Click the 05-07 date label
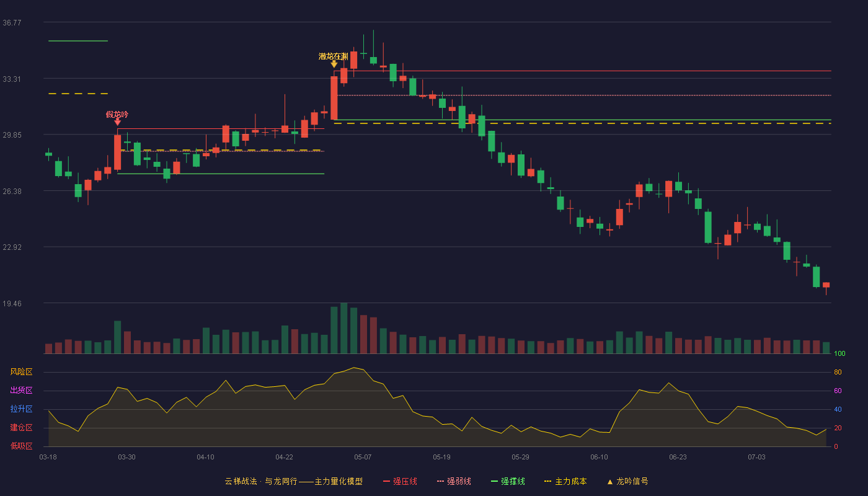 click(x=363, y=457)
